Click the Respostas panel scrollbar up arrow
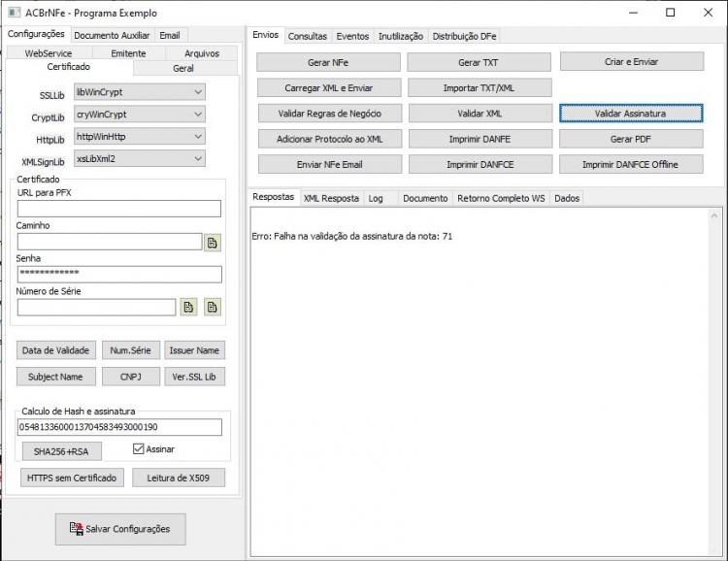Image resolution: width=728 pixels, height=561 pixels. coord(714,215)
